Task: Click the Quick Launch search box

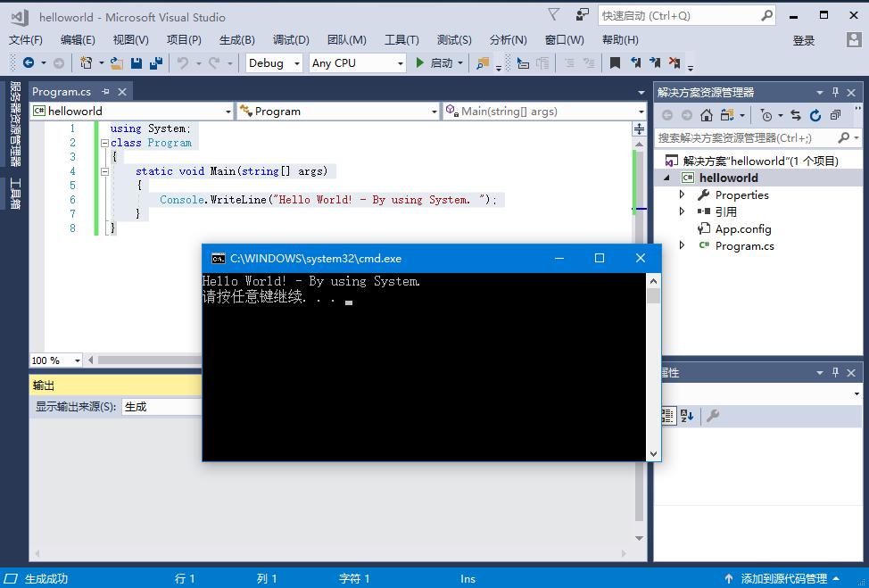Action: (x=678, y=15)
